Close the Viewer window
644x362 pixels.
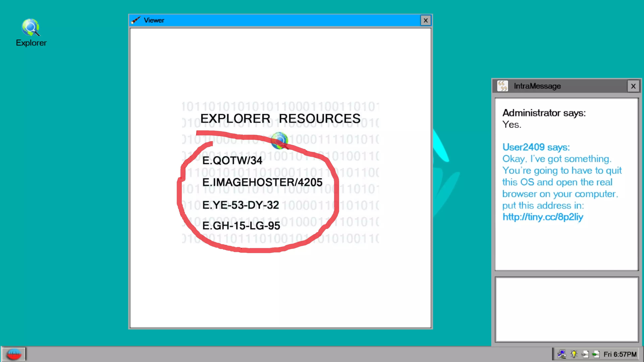(x=425, y=20)
